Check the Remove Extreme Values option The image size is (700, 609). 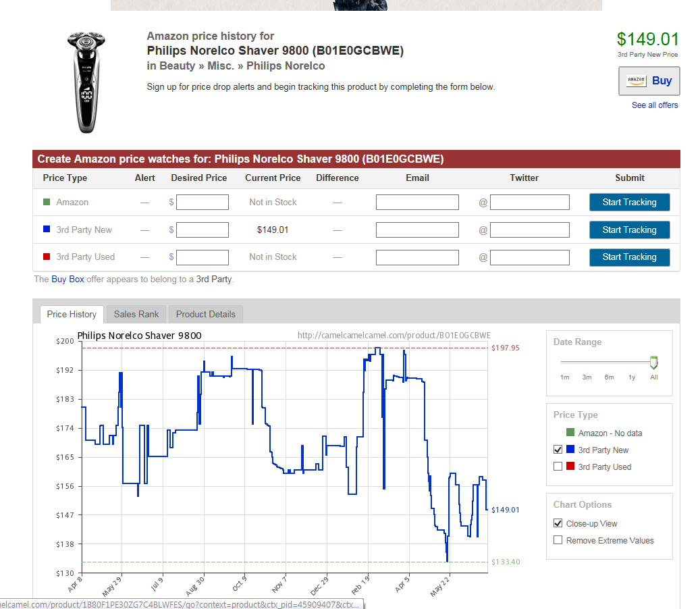[x=558, y=541]
